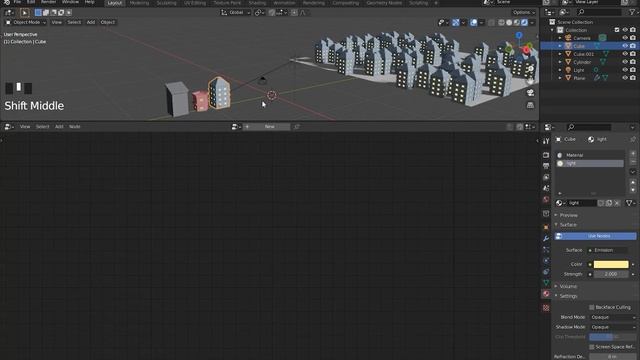
Task: Open the Render menu
Action: pyautogui.click(x=48, y=2)
